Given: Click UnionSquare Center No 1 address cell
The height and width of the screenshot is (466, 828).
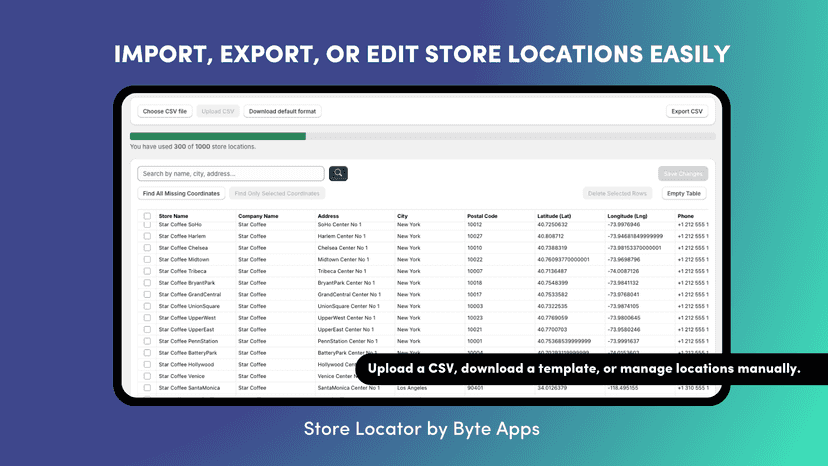Looking at the screenshot, I should 349,306.
